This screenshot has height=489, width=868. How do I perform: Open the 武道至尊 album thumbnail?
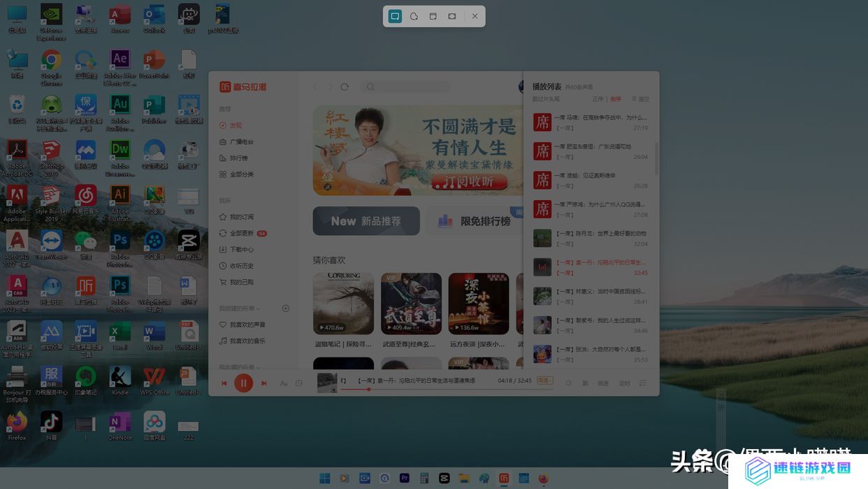(x=411, y=304)
